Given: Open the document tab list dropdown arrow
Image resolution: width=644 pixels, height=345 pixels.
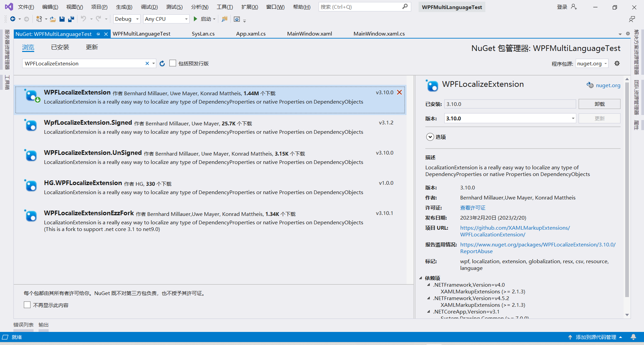Looking at the screenshot, I should tap(620, 34).
